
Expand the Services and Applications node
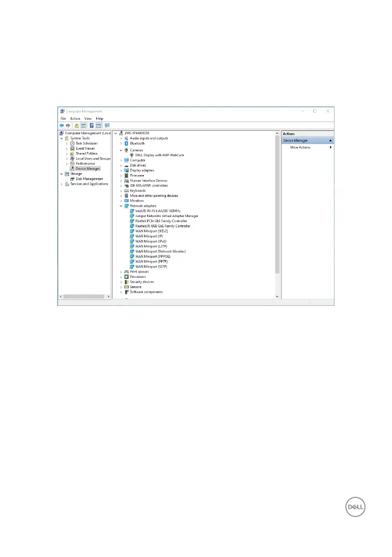(62, 184)
